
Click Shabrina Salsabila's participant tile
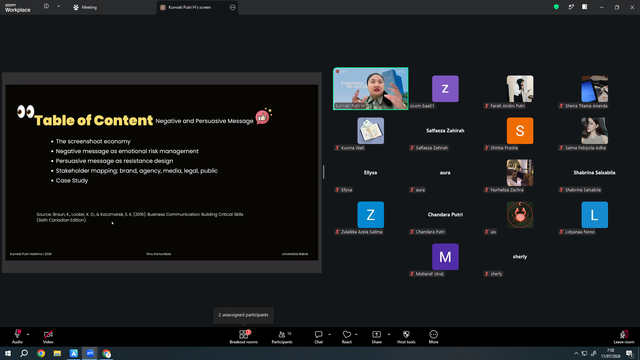(x=595, y=173)
